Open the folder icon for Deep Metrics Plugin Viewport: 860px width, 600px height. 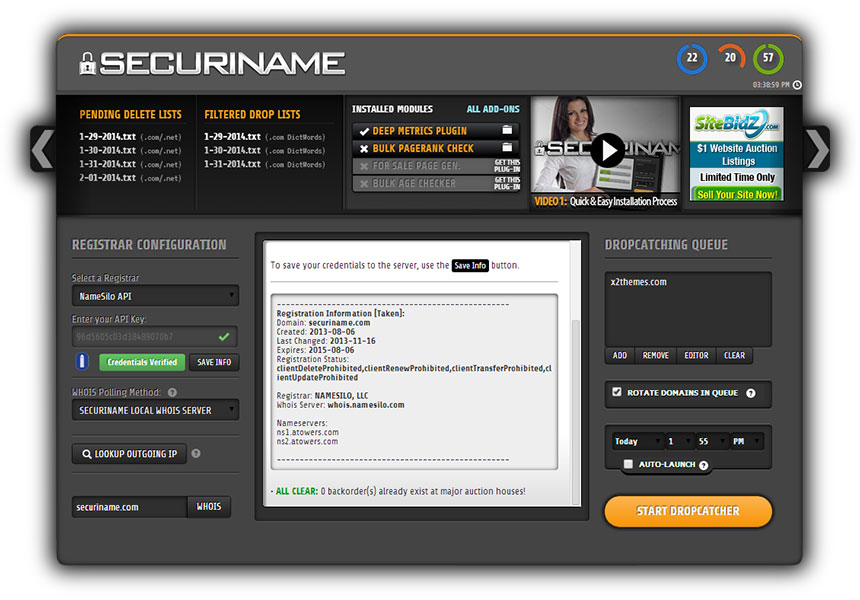507,130
